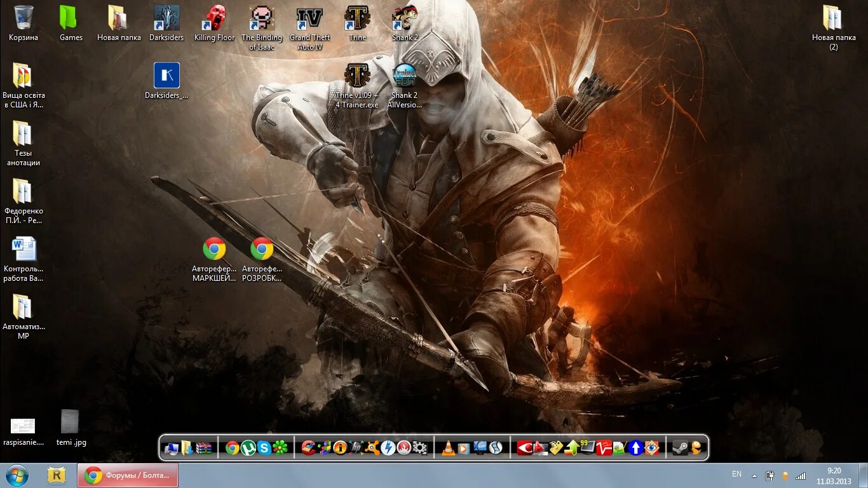Image resolution: width=868 pixels, height=488 pixels.
Task: Click the power plug battery tray icon
Action: [770, 475]
